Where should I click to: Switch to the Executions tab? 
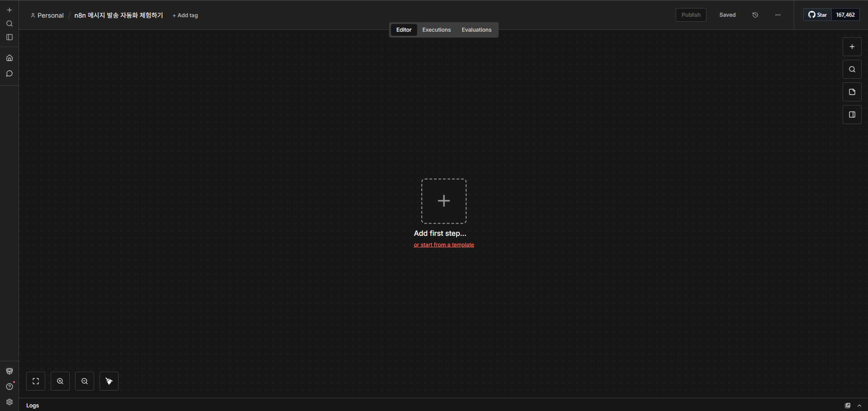pyautogui.click(x=436, y=30)
